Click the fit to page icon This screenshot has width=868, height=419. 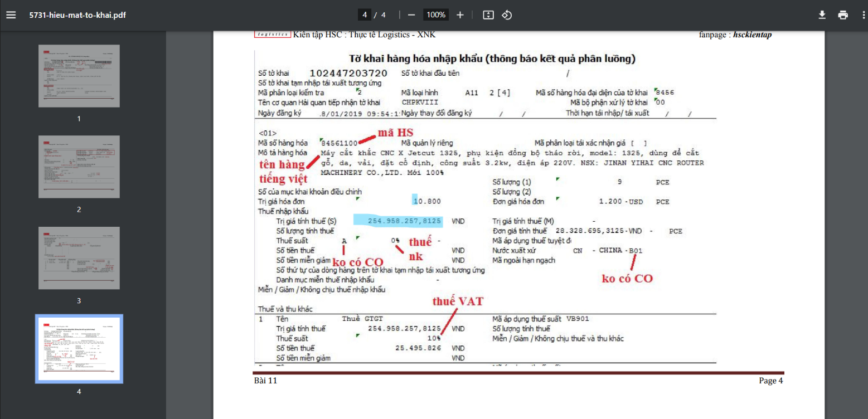point(488,15)
